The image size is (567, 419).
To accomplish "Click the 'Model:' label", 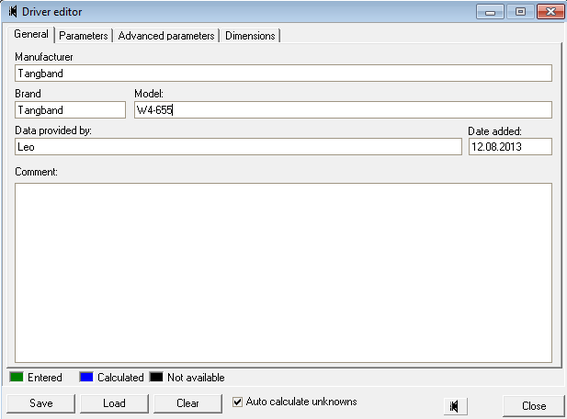I will [149, 94].
